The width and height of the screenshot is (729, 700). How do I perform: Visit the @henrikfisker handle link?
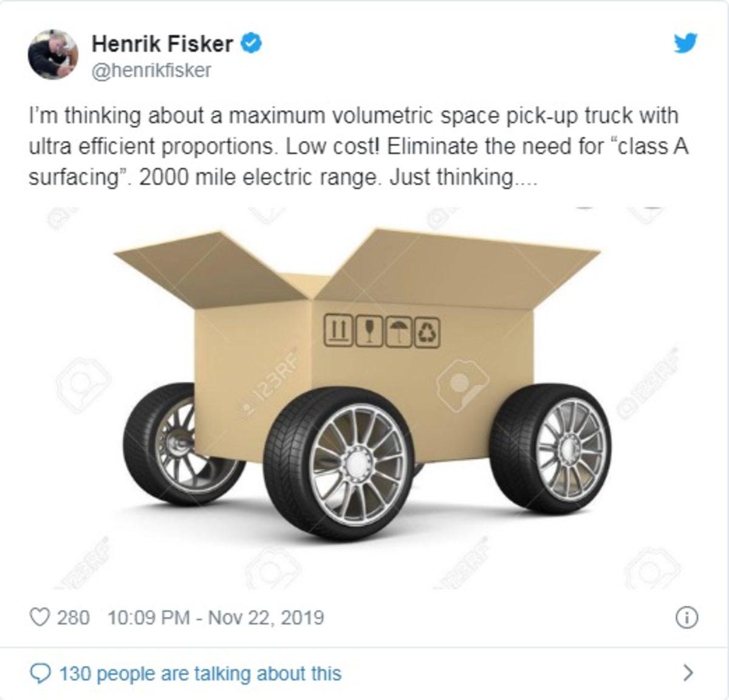point(151,70)
